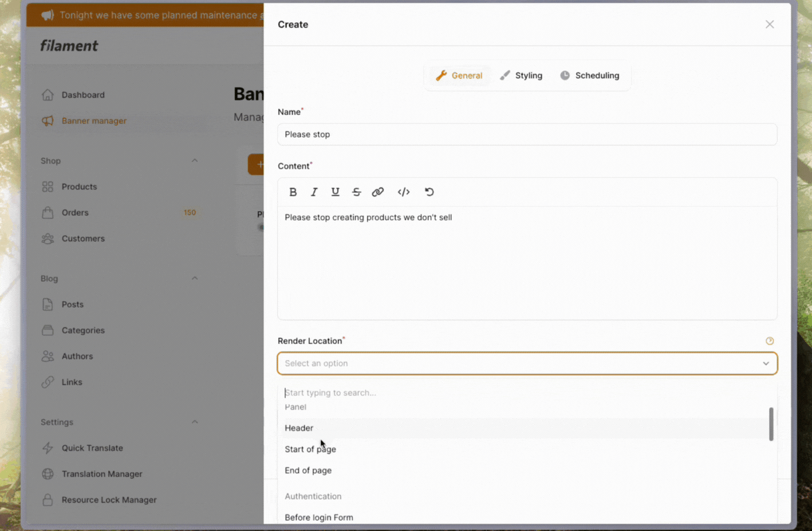The height and width of the screenshot is (531, 812).
Task: Click the undo icon in editor
Action: pyautogui.click(x=429, y=192)
